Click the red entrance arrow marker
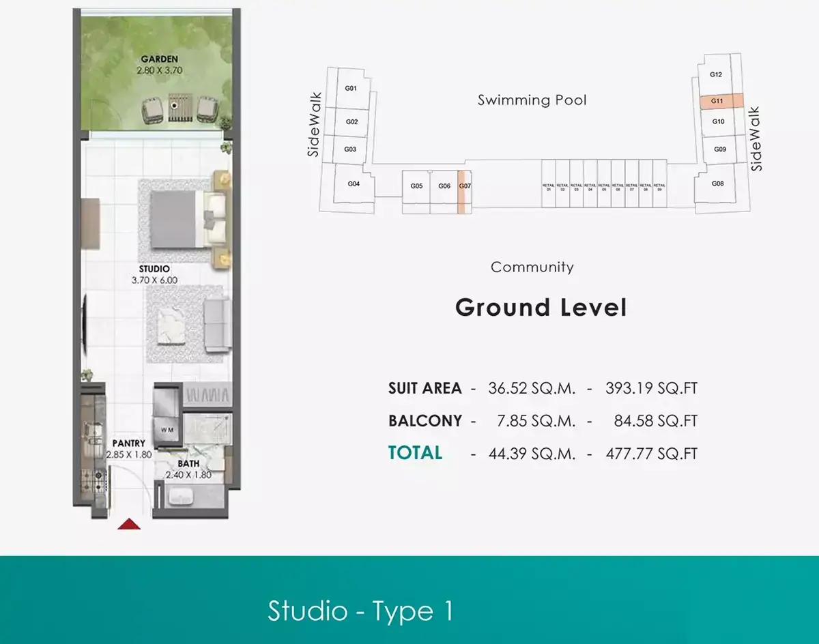819x644 pixels. point(129,524)
